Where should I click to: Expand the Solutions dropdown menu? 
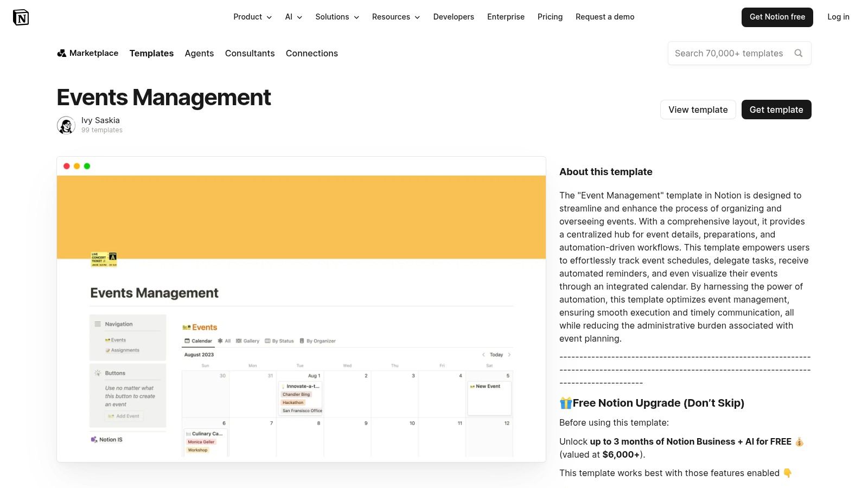337,17
